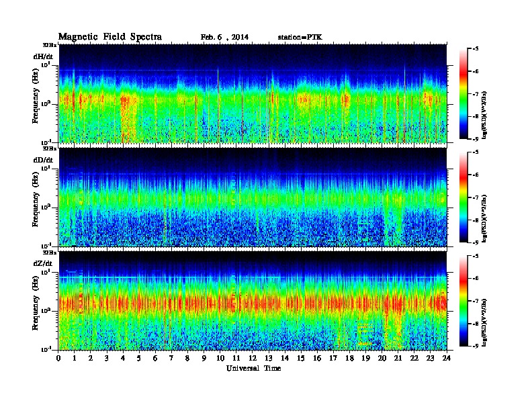Click hour 0 tick label on time axis
The image size is (532, 411).
pyautogui.click(x=58, y=358)
